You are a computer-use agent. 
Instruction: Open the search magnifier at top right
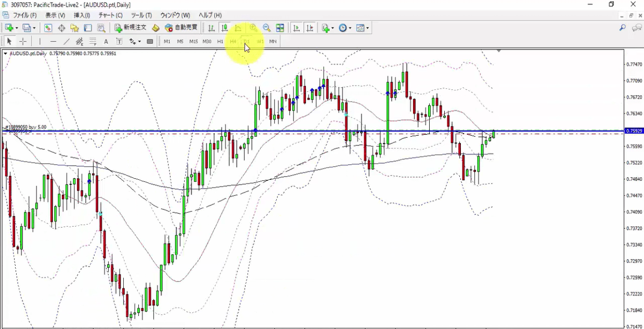pos(622,28)
